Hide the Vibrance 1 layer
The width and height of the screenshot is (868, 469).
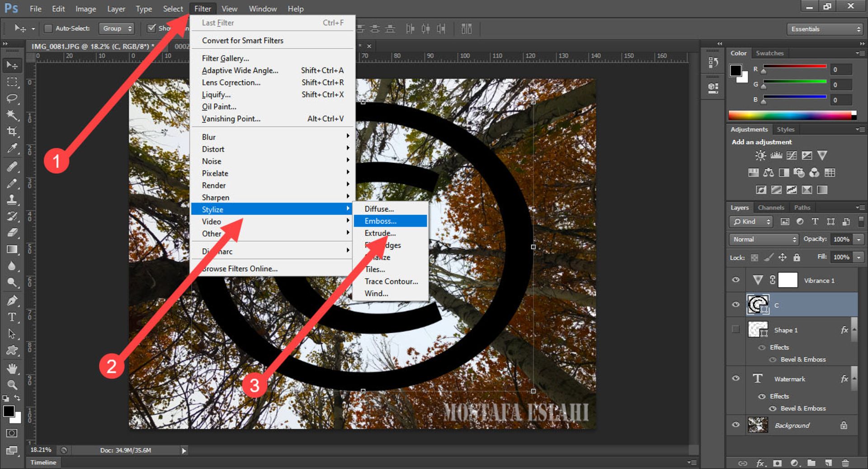coord(736,280)
